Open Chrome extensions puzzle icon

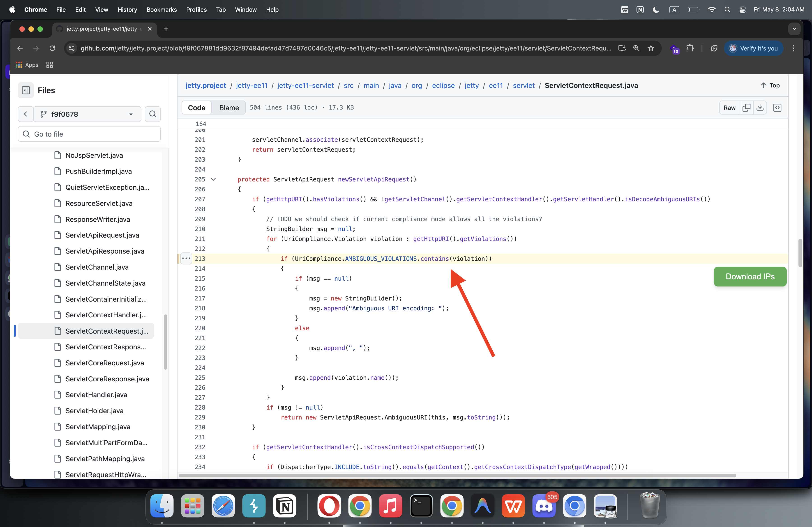pyautogui.click(x=690, y=48)
